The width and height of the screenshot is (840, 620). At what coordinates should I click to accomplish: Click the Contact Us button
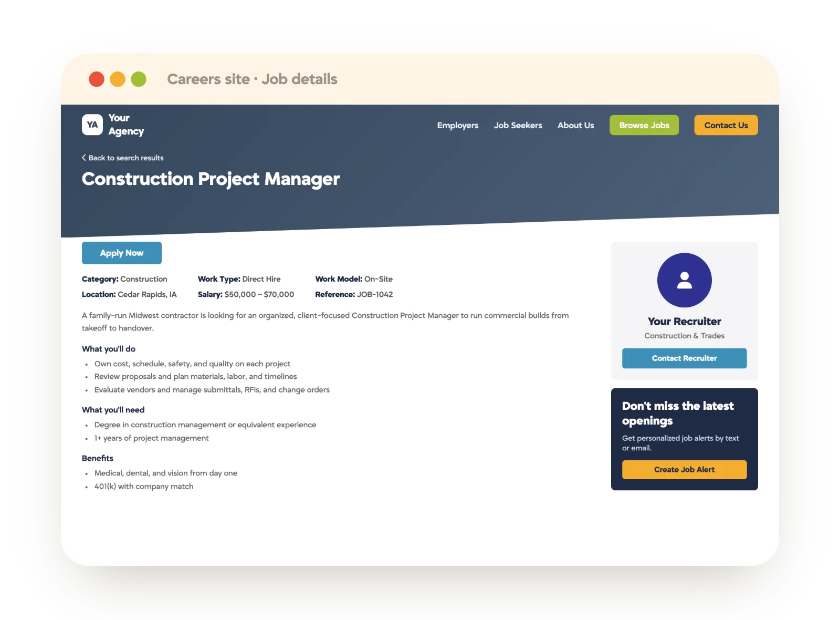tap(726, 125)
